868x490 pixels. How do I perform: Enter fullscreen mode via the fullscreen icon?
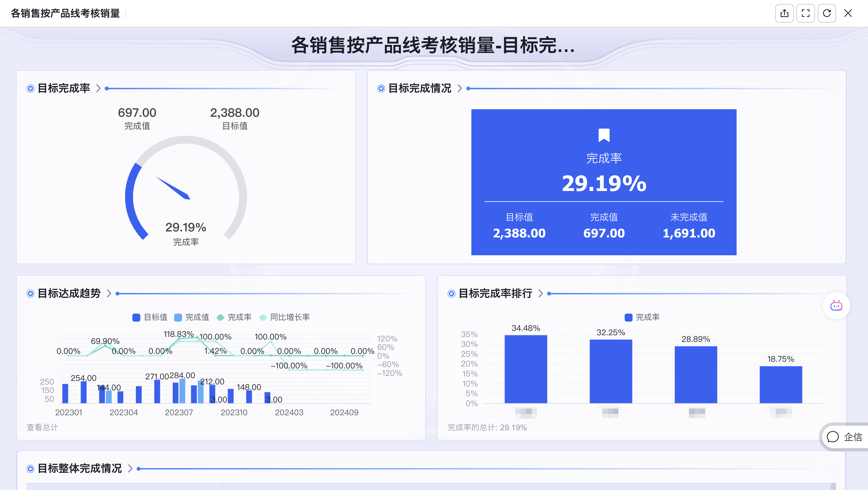(x=805, y=14)
